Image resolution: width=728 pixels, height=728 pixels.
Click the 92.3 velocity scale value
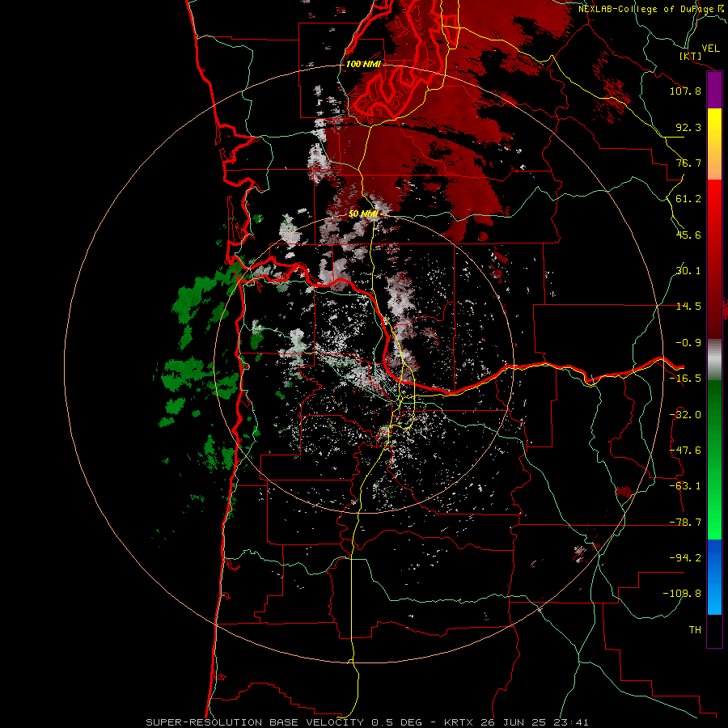[688, 127]
